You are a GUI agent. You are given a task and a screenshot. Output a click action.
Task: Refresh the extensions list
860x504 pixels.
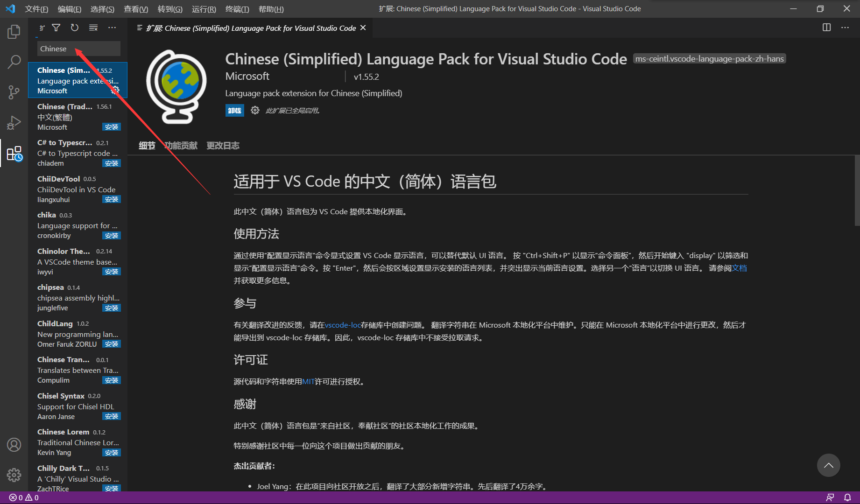point(75,28)
